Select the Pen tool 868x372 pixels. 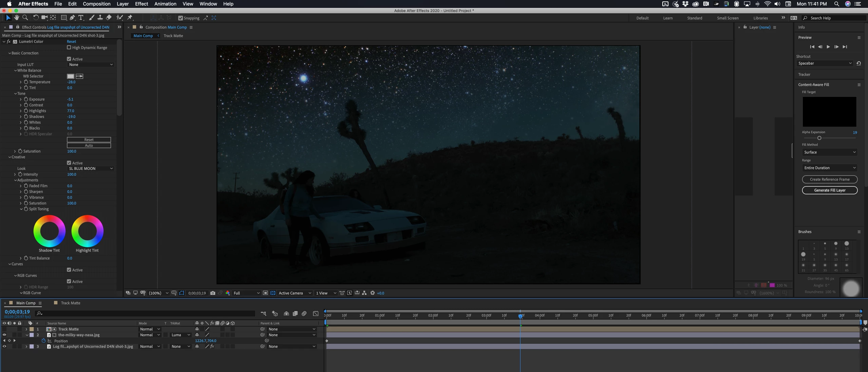coord(72,18)
